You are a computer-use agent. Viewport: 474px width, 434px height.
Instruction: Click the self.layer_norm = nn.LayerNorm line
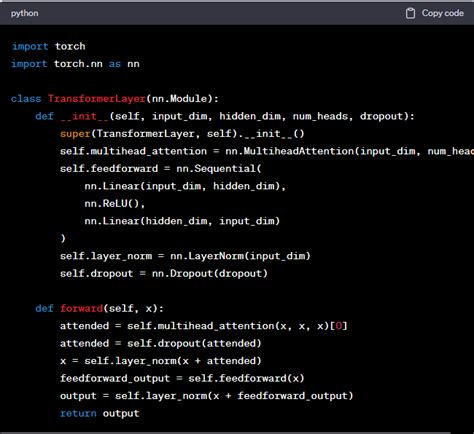[185, 256]
